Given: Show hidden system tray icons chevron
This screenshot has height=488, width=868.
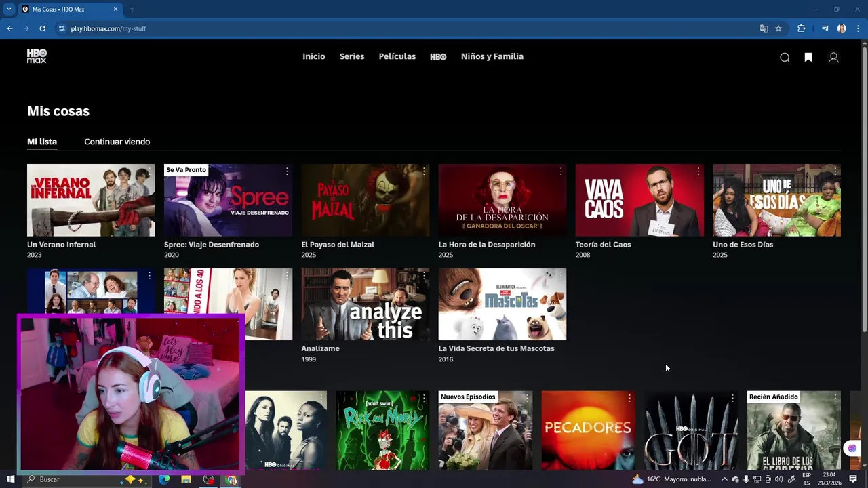Looking at the screenshot, I should point(724,479).
